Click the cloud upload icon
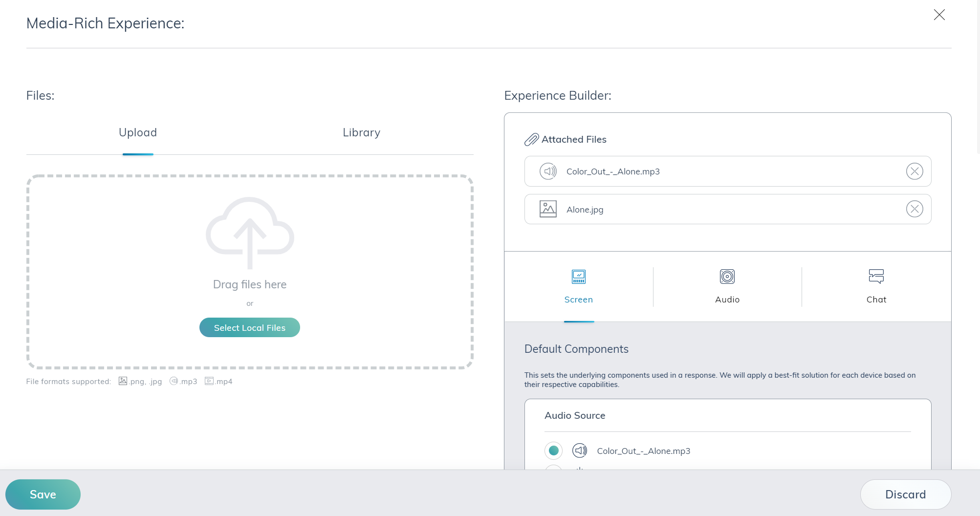Screen dimensions: 980x516 point(250,232)
